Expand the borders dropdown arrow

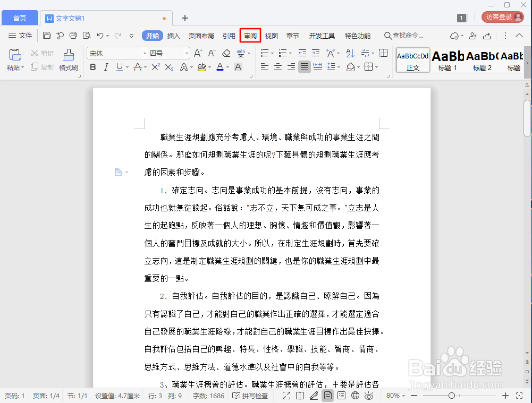click(376, 67)
